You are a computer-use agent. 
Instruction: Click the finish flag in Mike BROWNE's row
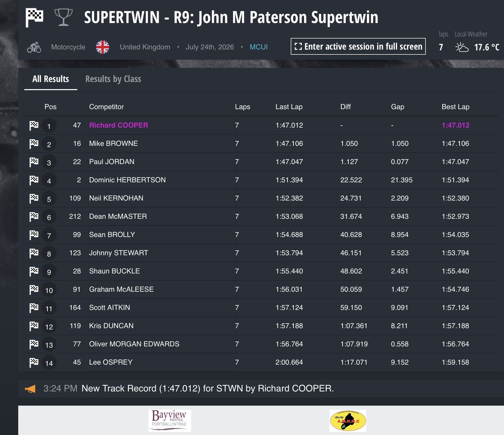point(34,144)
